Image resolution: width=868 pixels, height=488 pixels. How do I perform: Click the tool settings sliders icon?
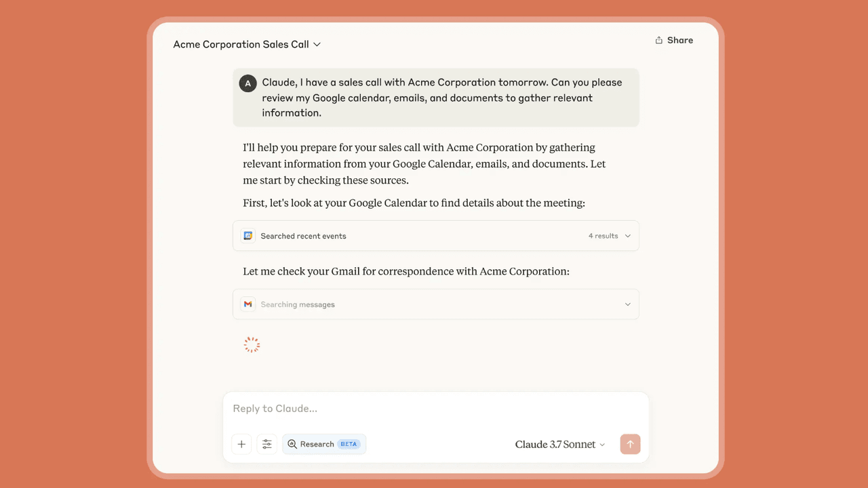pyautogui.click(x=267, y=444)
